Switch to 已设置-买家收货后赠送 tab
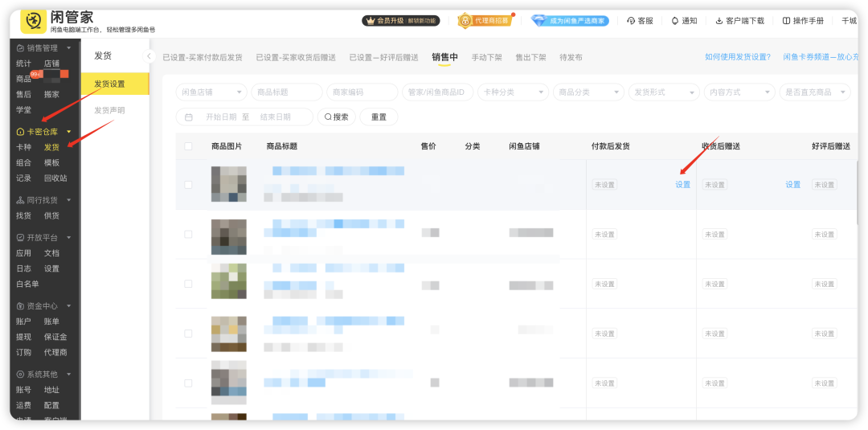 pyautogui.click(x=296, y=58)
